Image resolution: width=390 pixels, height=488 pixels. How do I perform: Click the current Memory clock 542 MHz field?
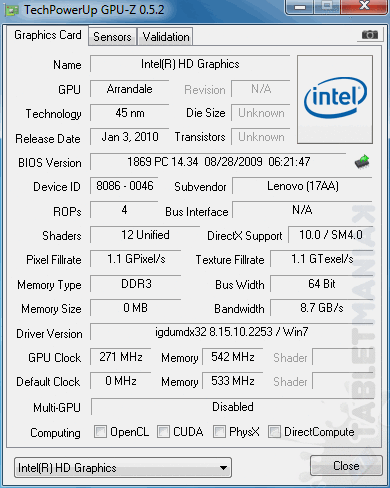233,357
